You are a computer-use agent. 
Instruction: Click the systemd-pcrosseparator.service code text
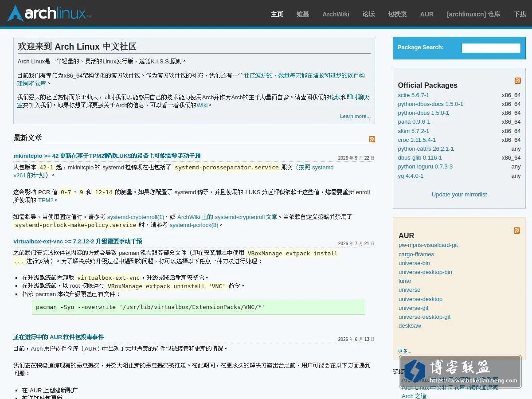pos(227,168)
